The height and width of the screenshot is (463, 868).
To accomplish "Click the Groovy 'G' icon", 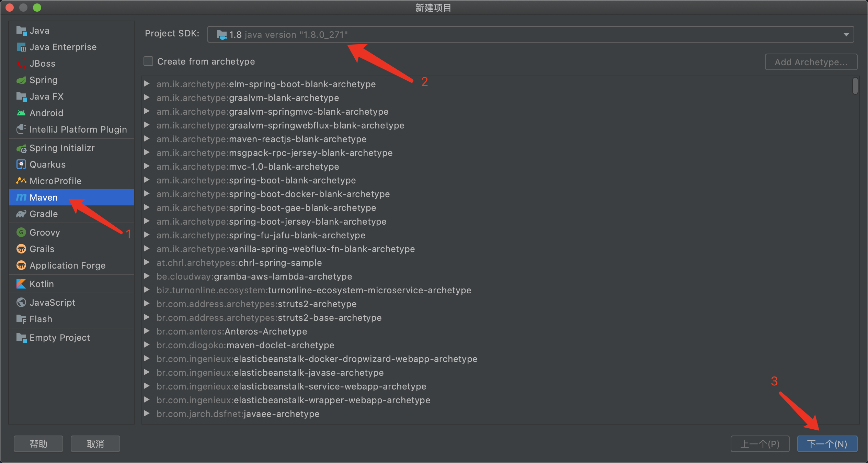I will point(21,233).
